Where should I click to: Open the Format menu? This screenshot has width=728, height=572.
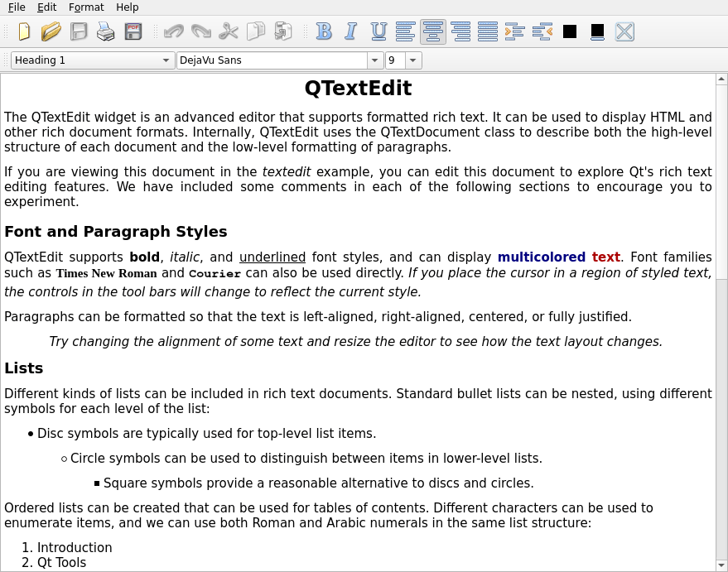point(85,7)
